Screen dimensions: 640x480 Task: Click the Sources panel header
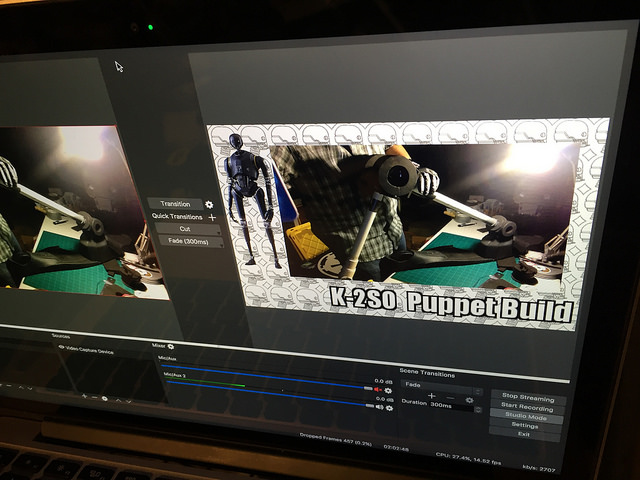pyautogui.click(x=61, y=336)
